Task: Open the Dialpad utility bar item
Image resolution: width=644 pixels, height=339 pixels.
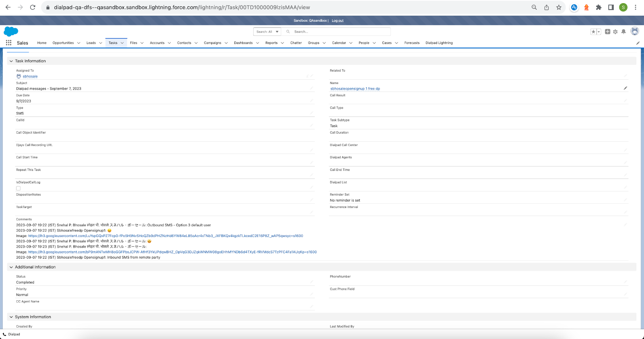Action: point(11,334)
